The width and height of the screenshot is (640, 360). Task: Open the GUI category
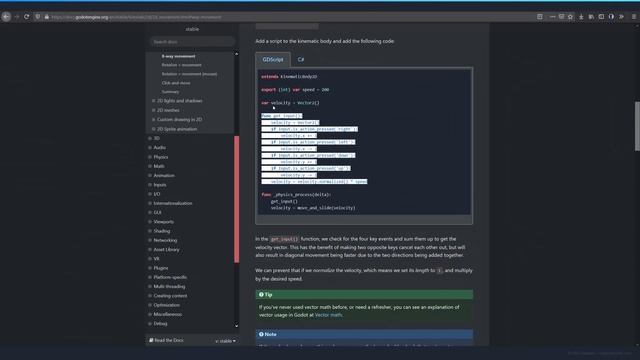click(x=157, y=213)
